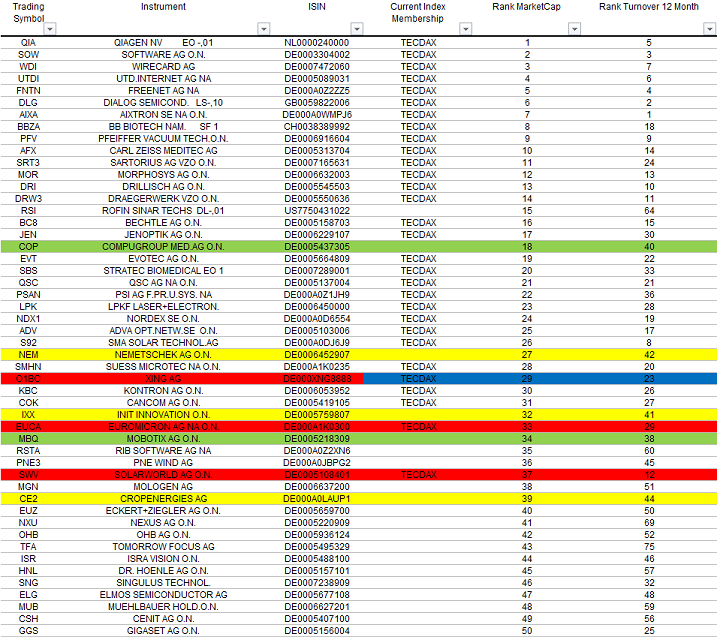
Task: Select red SOLARWORLD AG O.N. cell
Action: [x=163, y=475]
